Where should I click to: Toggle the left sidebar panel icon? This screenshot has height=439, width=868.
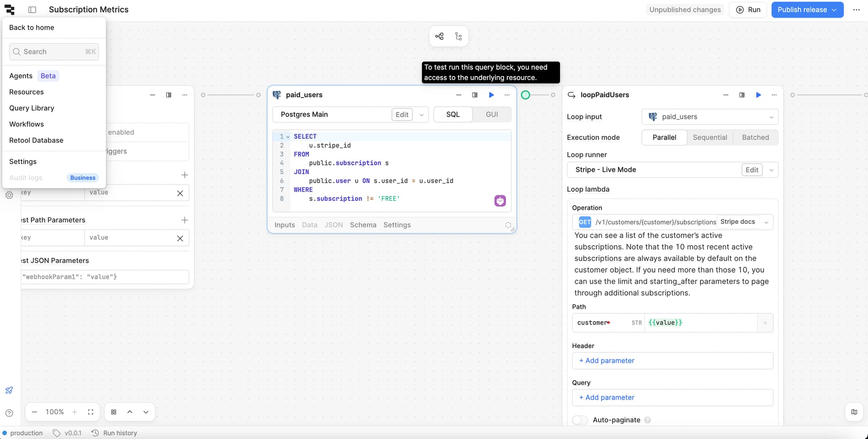coord(32,9)
